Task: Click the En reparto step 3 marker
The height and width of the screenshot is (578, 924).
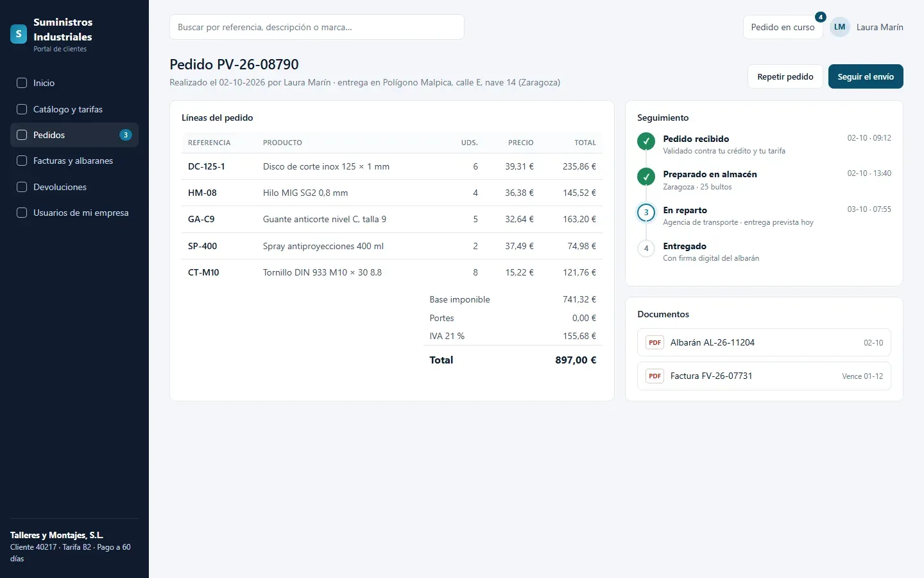Action: 646,212
